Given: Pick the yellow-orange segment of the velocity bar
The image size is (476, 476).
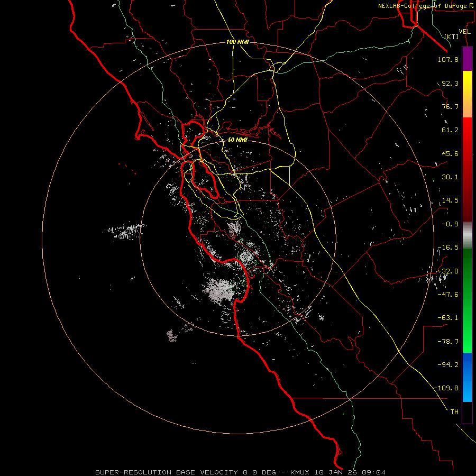Looking at the screenshot, I should [x=467, y=94].
